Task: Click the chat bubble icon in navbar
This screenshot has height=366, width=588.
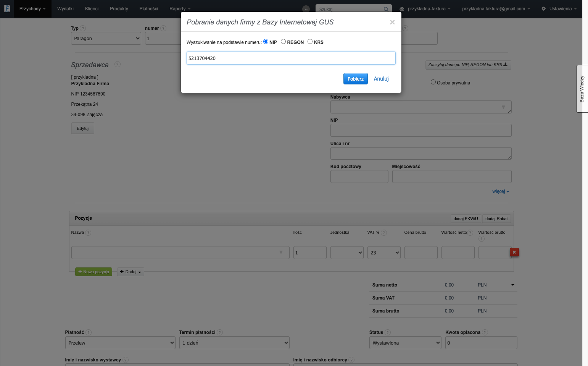Action: [306, 9]
